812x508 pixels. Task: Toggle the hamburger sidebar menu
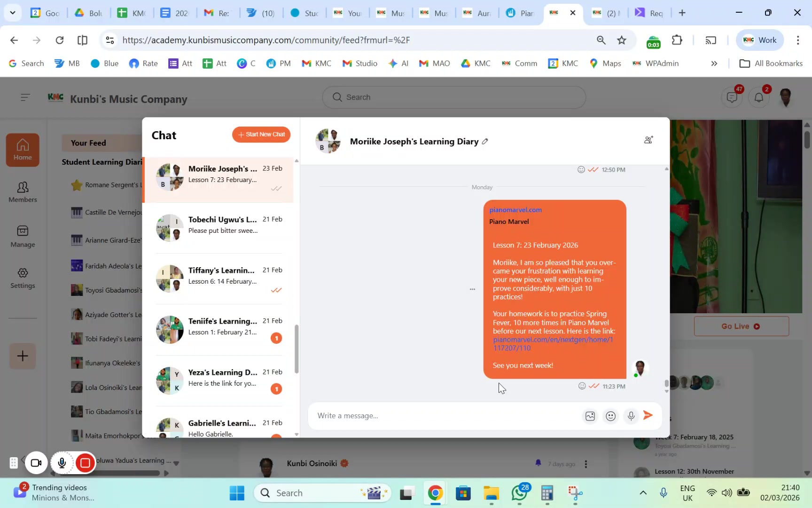[25, 97]
